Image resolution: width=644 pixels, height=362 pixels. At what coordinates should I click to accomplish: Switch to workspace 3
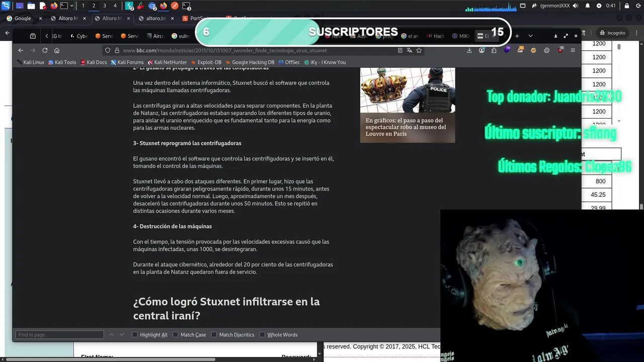[x=105, y=6]
